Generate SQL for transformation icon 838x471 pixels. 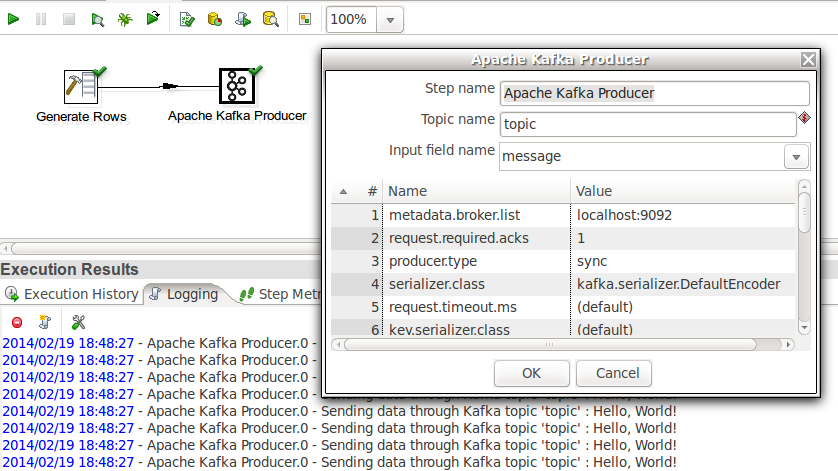[x=243, y=20]
